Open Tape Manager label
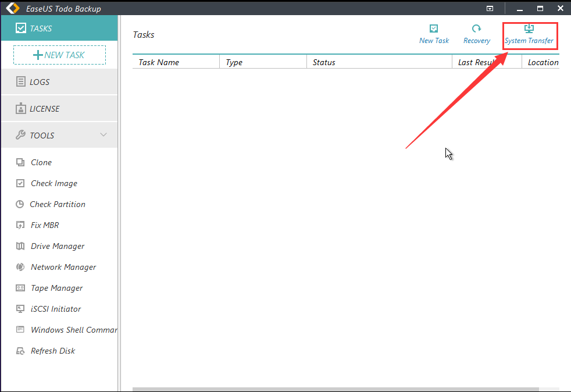This screenshot has height=392, width=571. coord(57,288)
